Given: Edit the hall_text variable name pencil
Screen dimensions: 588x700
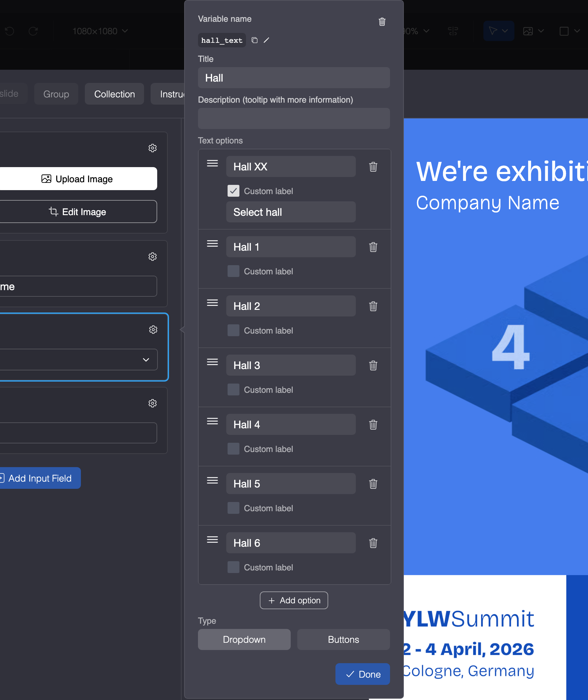Looking at the screenshot, I should (266, 40).
